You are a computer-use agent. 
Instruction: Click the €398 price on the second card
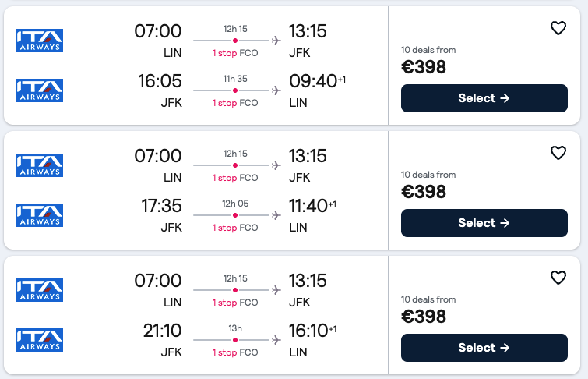coord(424,192)
